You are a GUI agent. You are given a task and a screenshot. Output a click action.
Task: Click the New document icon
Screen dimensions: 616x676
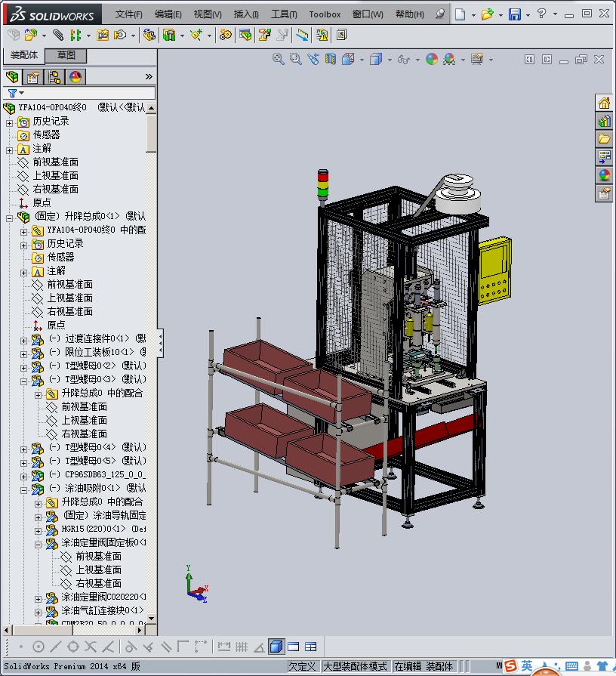pos(460,14)
